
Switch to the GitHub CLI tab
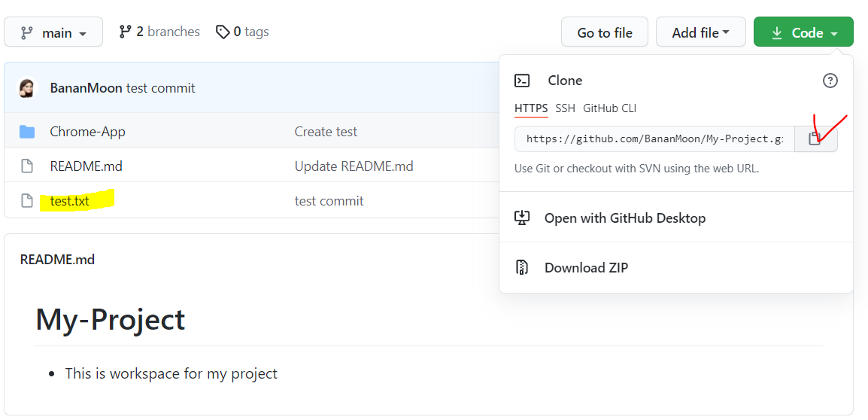click(609, 108)
